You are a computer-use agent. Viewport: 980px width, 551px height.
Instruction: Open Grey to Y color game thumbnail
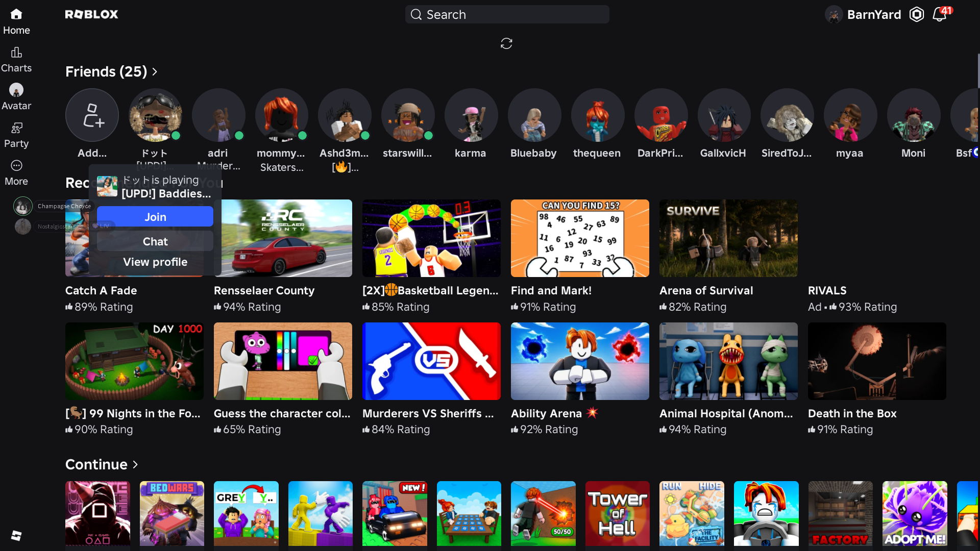(x=246, y=513)
